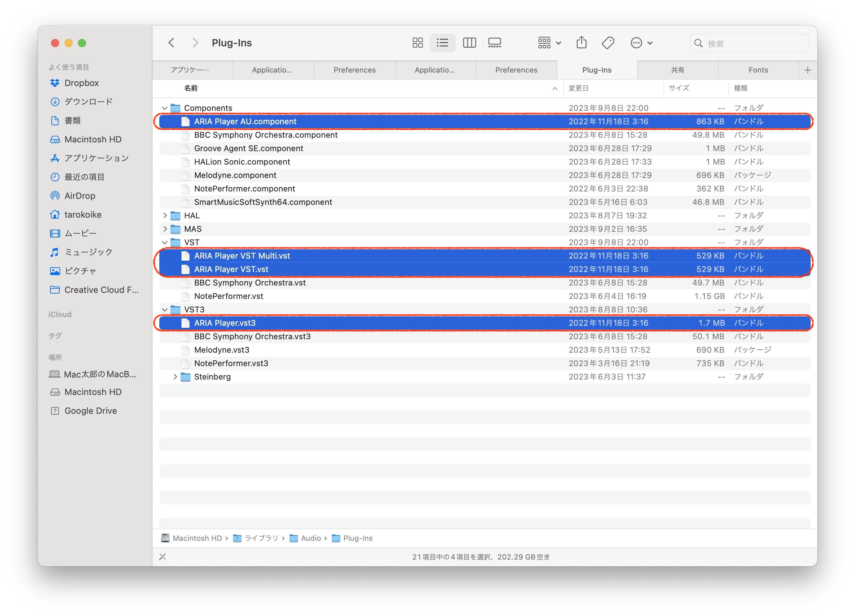
Task: Select Melodyne.component file
Action: tap(484, 175)
